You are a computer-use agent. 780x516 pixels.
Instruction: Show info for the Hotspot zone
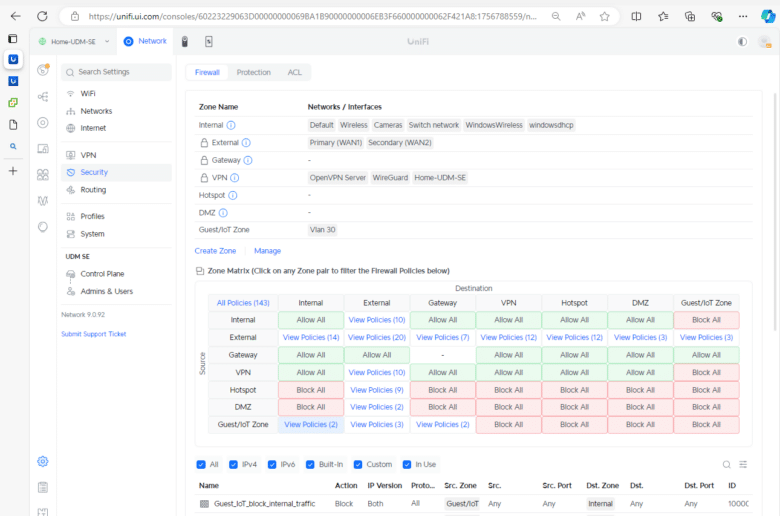pos(233,195)
